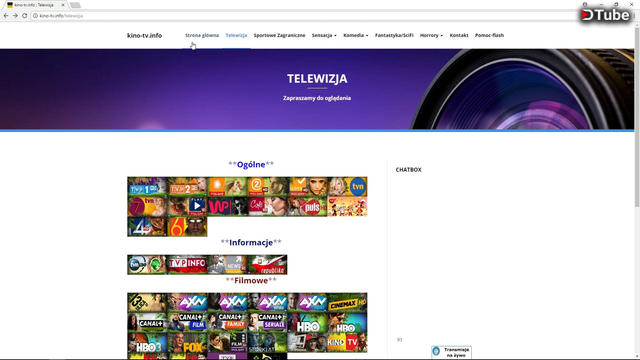
Task: Open the Canal+ Film channel tile
Action: tap(187, 322)
